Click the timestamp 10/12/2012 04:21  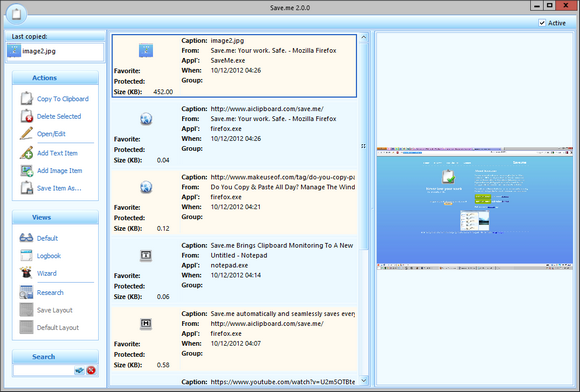pos(236,207)
